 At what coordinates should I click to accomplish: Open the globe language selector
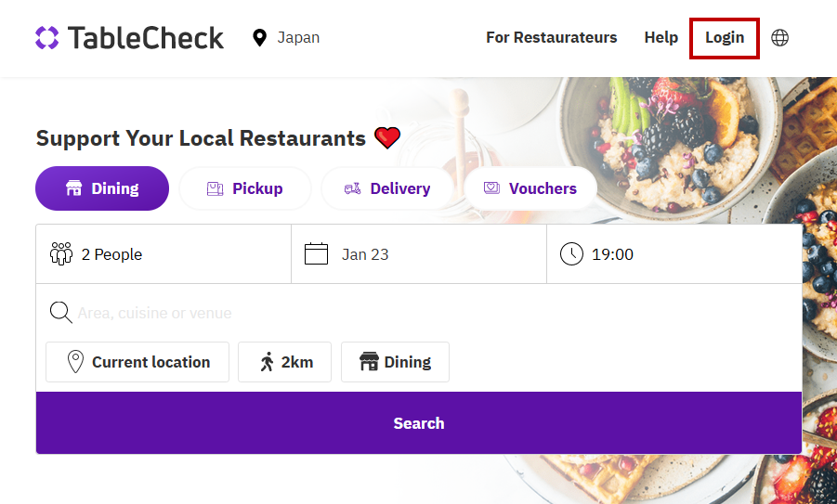780,38
